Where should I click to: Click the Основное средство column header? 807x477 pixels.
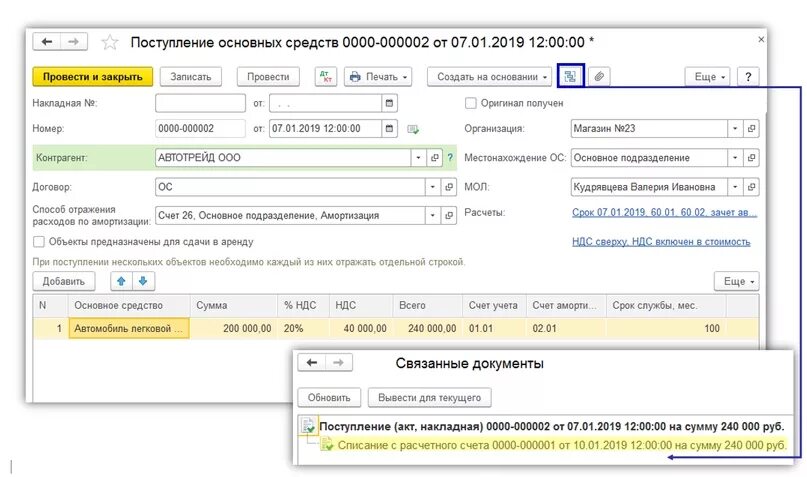point(129,306)
